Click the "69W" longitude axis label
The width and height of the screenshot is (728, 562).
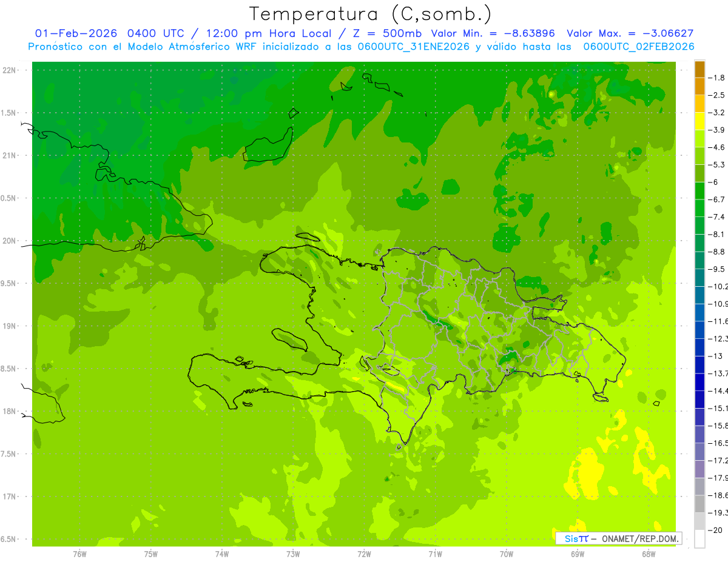click(578, 554)
